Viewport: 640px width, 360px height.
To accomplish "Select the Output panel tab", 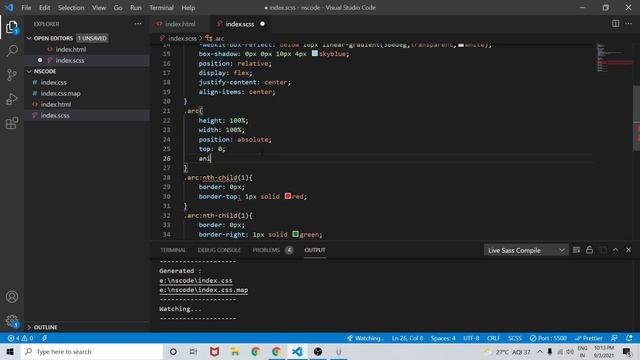I will click(315, 250).
